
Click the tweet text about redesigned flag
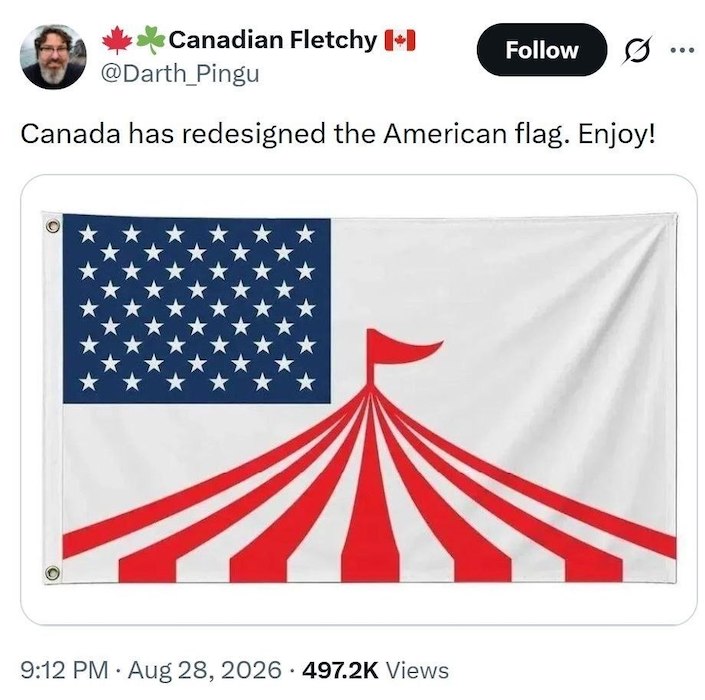338,134
